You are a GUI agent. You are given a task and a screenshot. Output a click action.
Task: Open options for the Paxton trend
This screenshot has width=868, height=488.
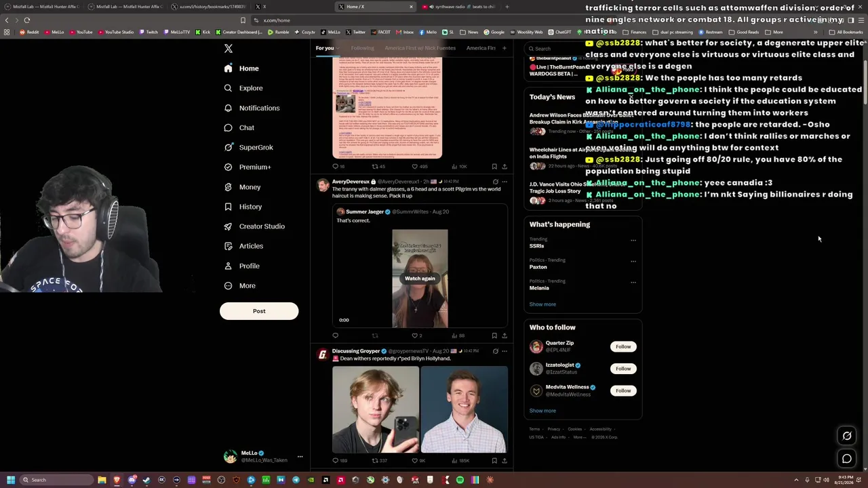point(633,261)
